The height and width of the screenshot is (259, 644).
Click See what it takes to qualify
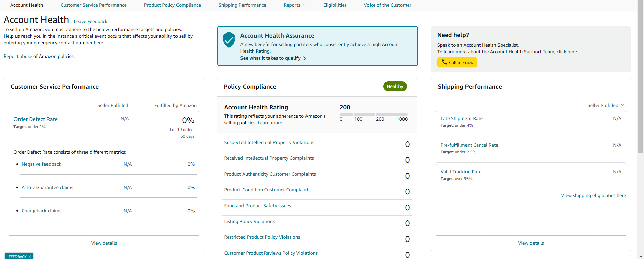coord(270,58)
